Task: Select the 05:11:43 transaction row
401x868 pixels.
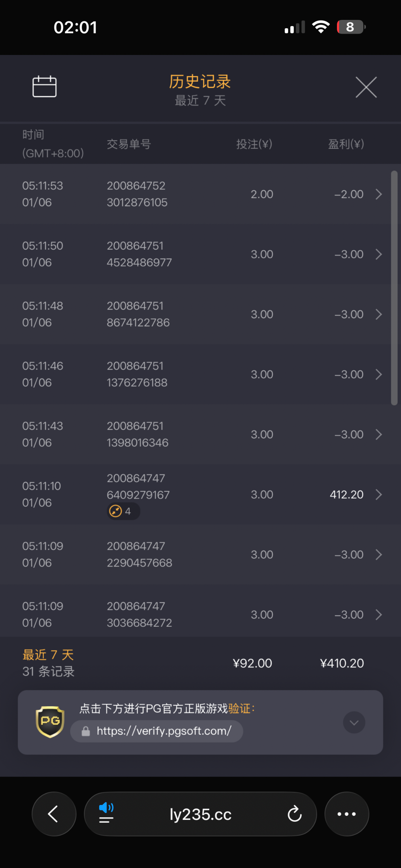Action: [x=195, y=434]
